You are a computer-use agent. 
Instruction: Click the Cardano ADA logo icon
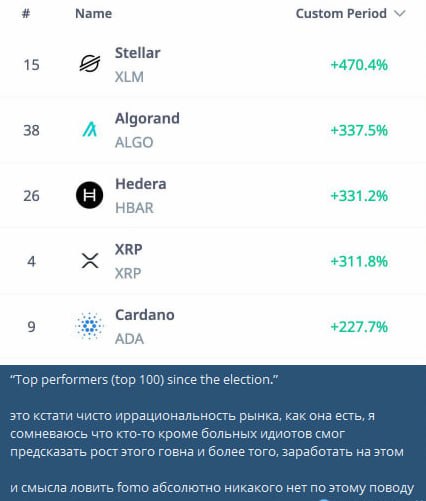[89, 326]
